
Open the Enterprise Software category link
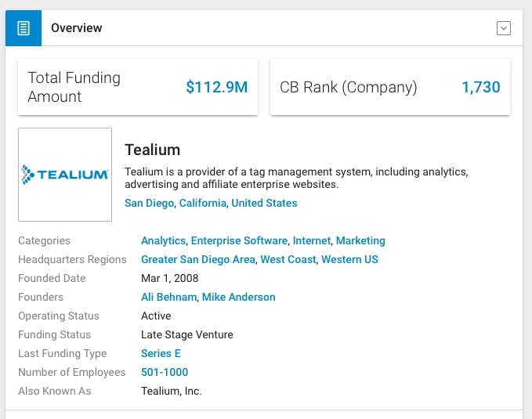click(x=239, y=240)
